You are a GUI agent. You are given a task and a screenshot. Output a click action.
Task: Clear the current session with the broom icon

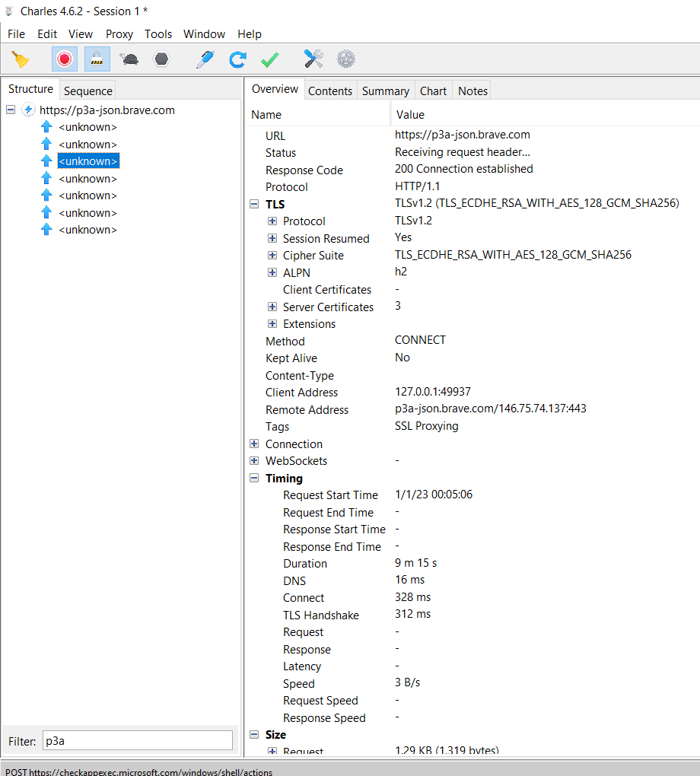pyautogui.click(x=19, y=59)
